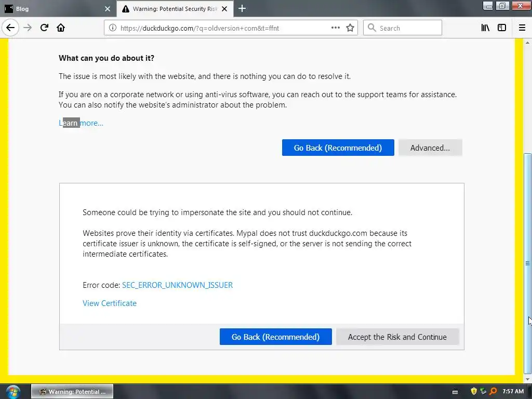Close the Blog tab

click(108, 9)
